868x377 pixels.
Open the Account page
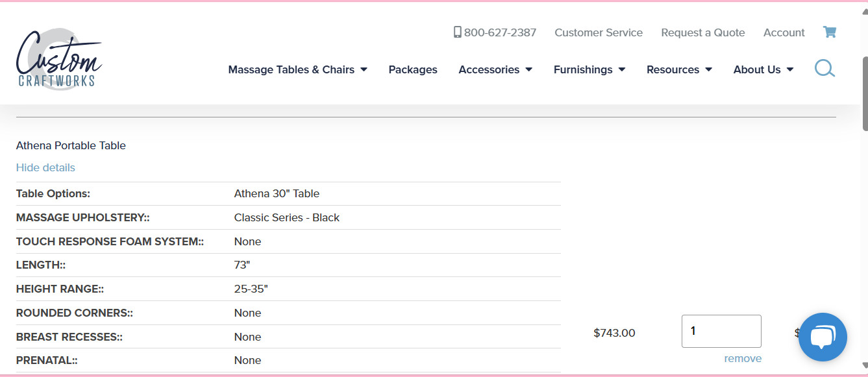click(784, 32)
